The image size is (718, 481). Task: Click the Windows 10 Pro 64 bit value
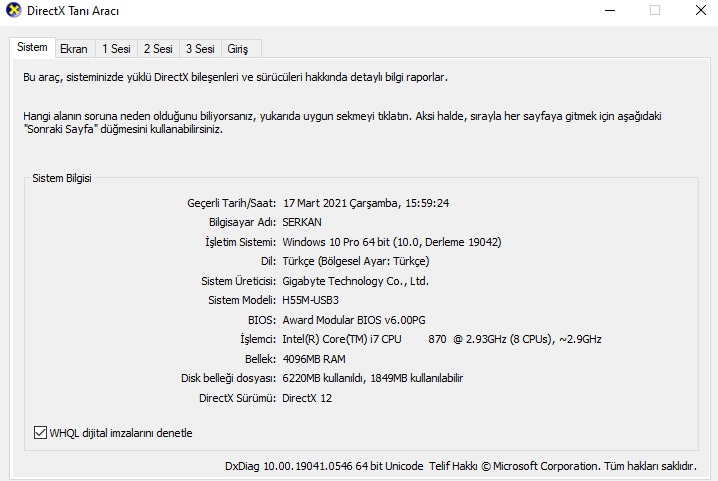[x=392, y=242]
